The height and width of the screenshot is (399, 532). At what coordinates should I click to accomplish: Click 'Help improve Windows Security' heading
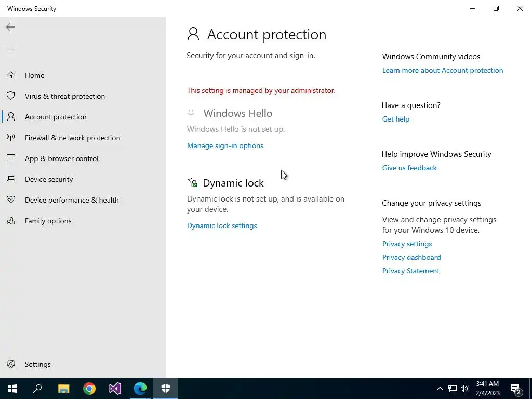(436, 154)
